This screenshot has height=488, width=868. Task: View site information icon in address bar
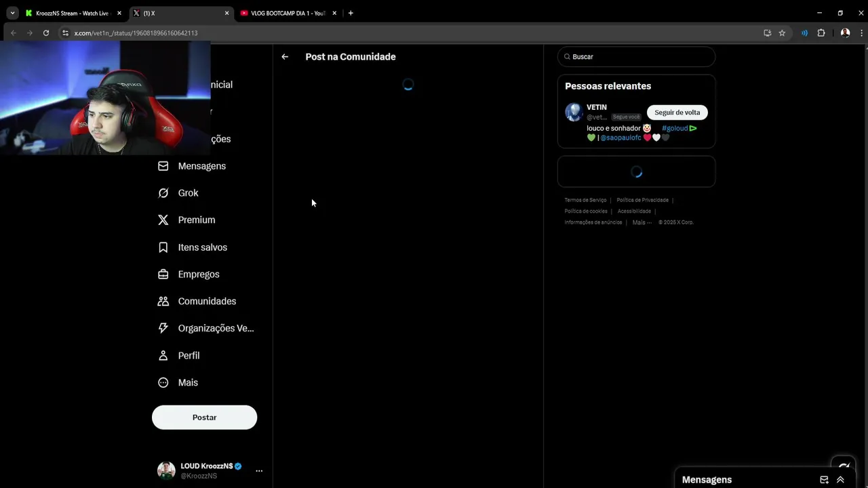65,33
